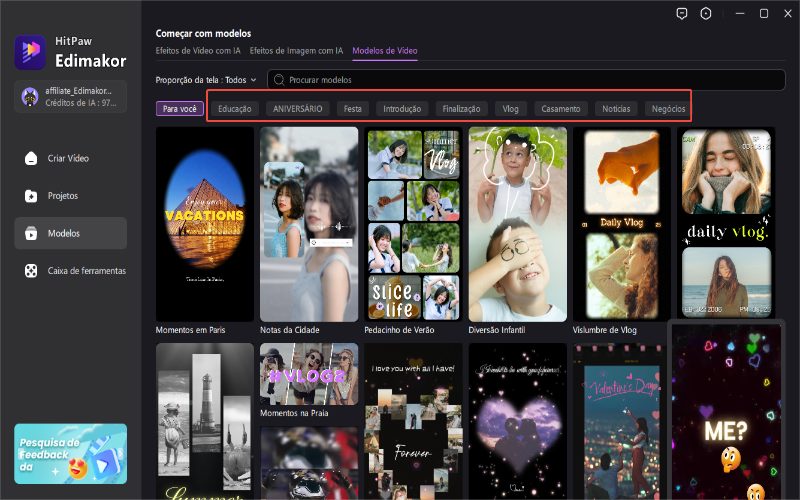
Task: Choose the Casamento category filter
Action: point(560,108)
